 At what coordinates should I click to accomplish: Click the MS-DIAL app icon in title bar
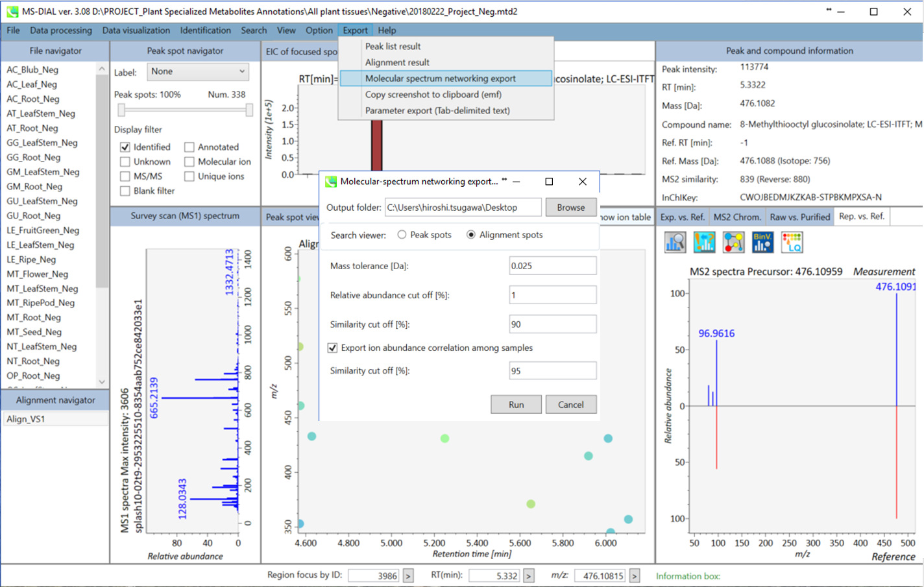click(12, 12)
